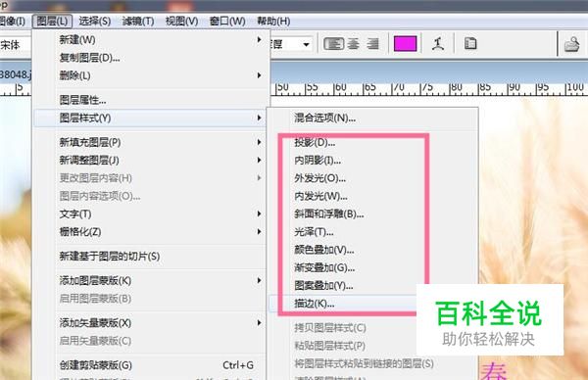Select 渐变叠加(G)... layer style
Viewport: 588px width, 380px height.
click(372, 268)
